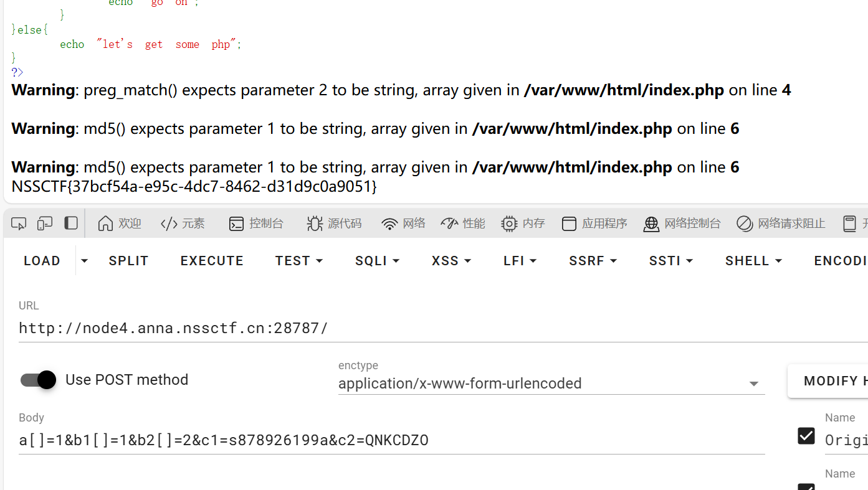This screenshot has height=490, width=868.
Task: Open the Console (控制台) tab
Action: pos(256,224)
